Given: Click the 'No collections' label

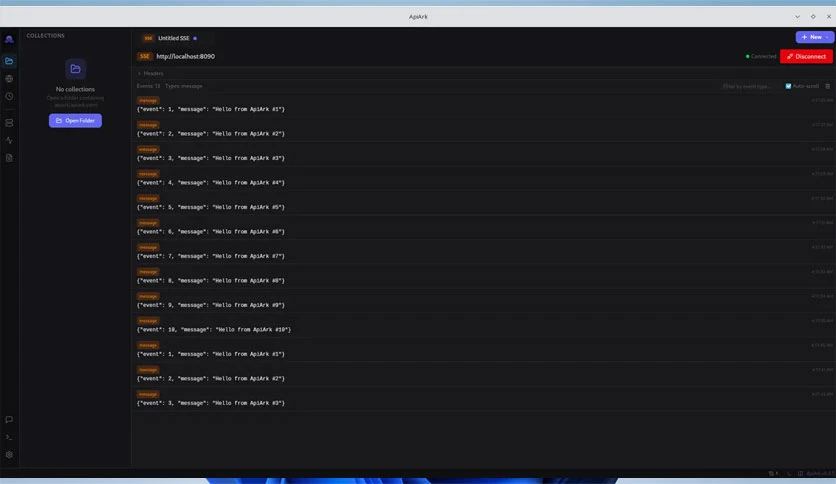Looking at the screenshot, I should tap(75, 89).
